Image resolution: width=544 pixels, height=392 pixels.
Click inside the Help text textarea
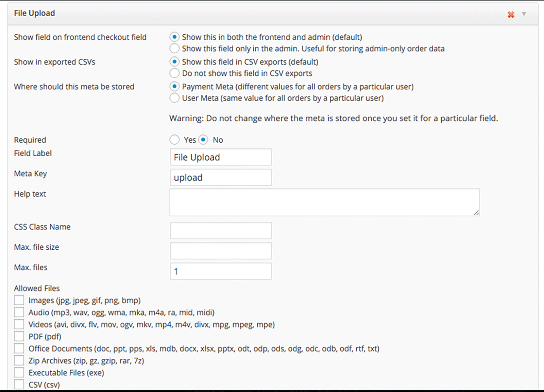325,202
